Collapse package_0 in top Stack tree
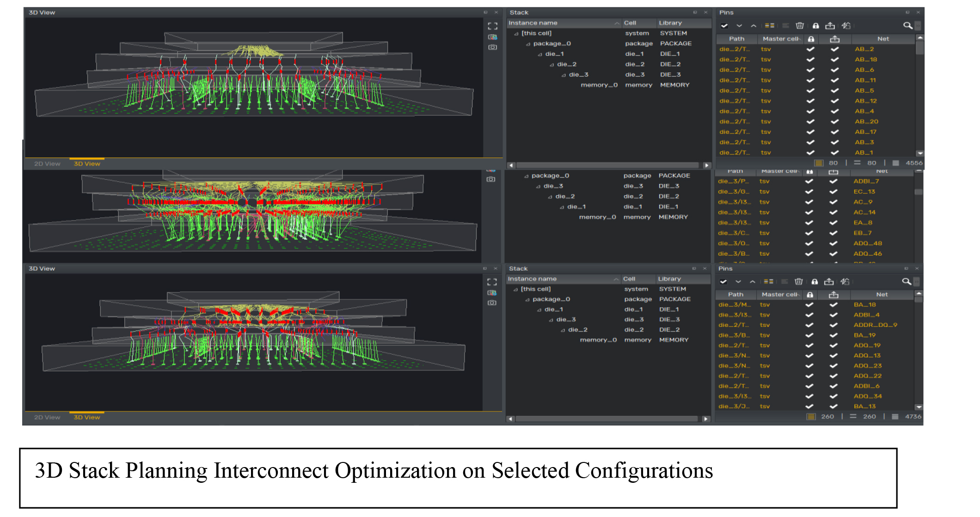Screen dimensions: 980x517 (x=528, y=44)
